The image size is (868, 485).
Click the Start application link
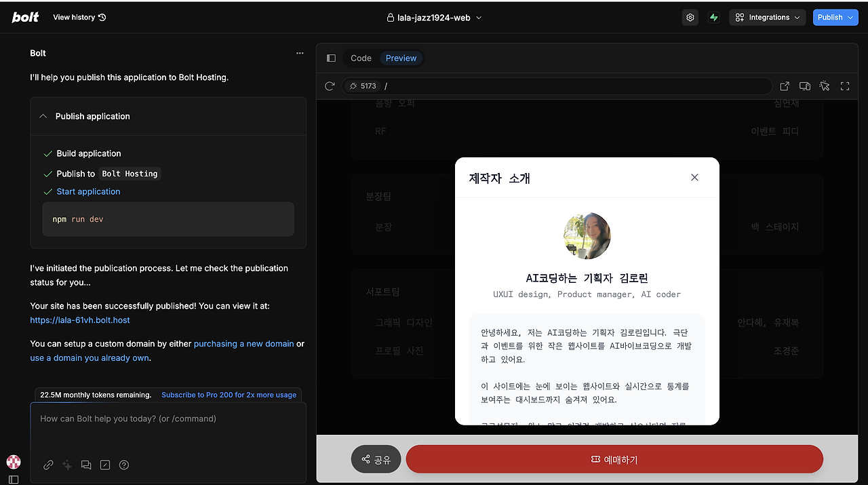point(88,191)
